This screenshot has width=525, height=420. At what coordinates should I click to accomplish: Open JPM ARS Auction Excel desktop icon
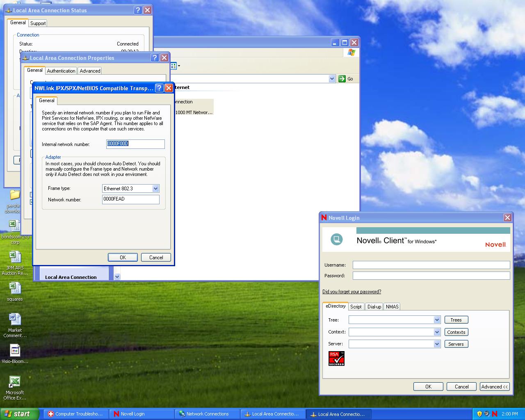pyautogui.click(x=15, y=263)
